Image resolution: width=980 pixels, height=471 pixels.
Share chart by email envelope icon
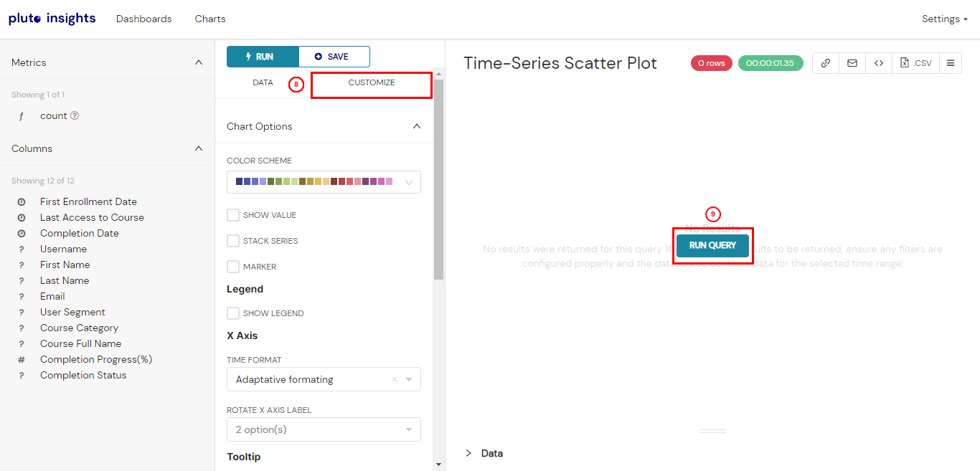(852, 63)
